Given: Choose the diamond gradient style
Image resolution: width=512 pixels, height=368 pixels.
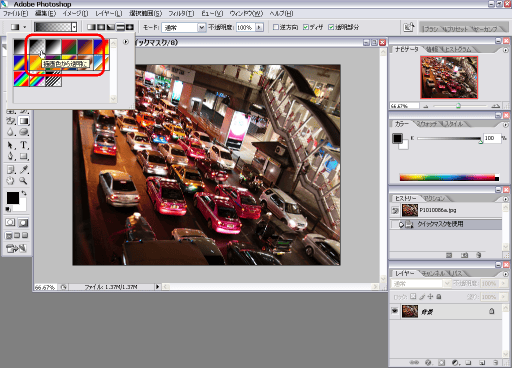Looking at the screenshot, I should (x=130, y=27).
